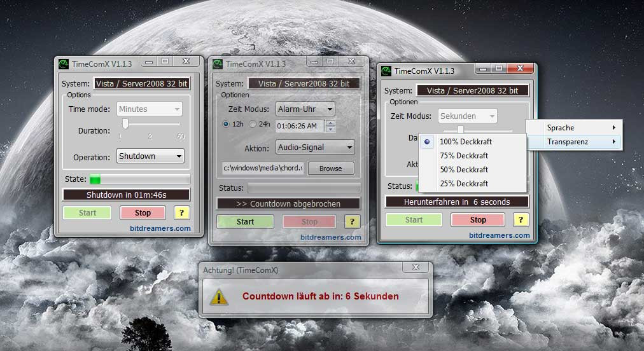
Task: Open the Minutes time mode dropdown
Action: pos(150,109)
